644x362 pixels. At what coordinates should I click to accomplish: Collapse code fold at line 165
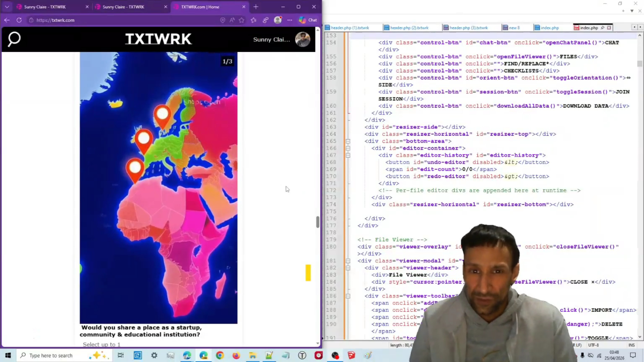pos(348,141)
